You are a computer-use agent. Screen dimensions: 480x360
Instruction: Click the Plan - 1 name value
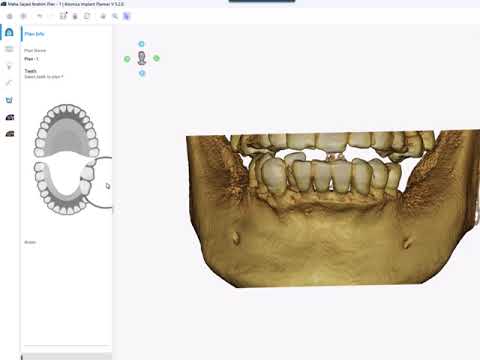click(31, 59)
